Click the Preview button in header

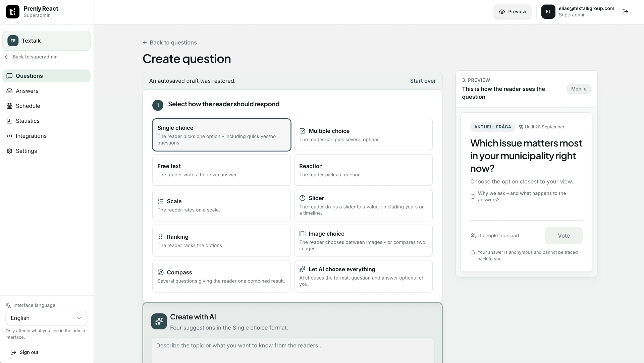pos(512,12)
